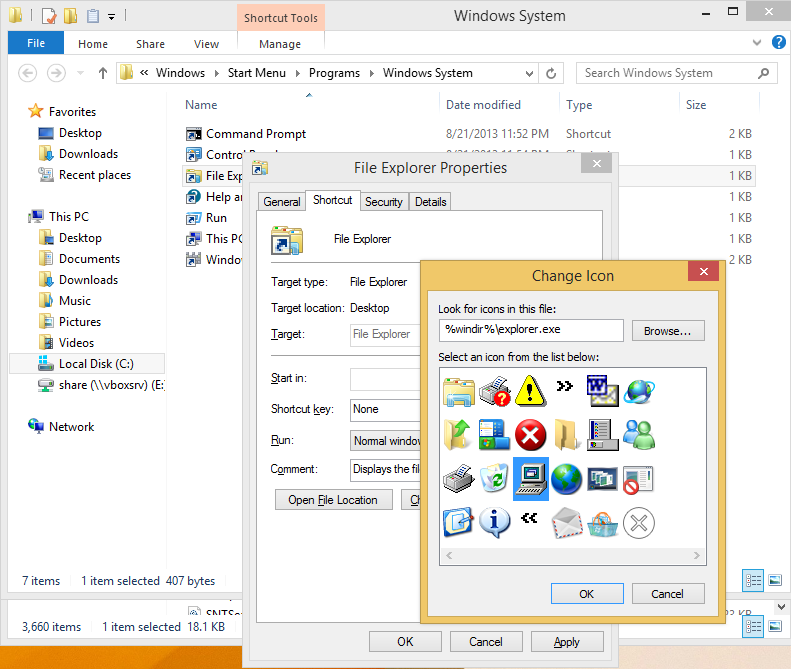Select the highlighted desktop computer icon
This screenshot has height=669, width=791.
pyautogui.click(x=531, y=479)
